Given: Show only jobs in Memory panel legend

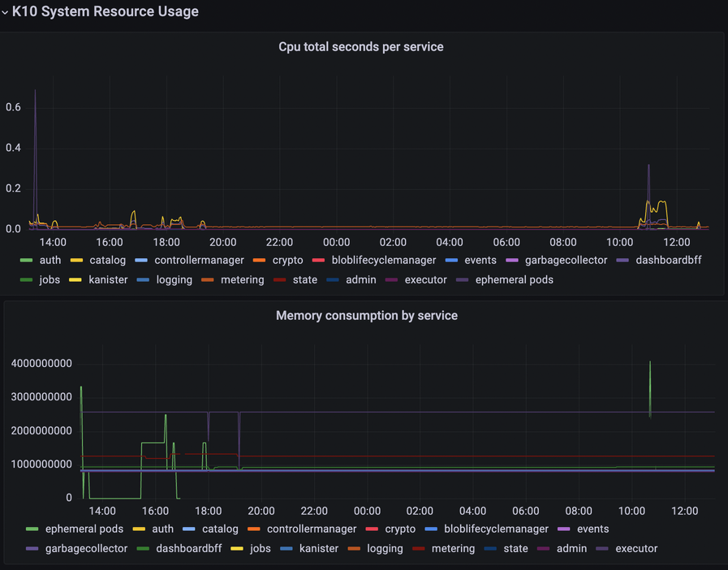Looking at the screenshot, I should [261, 549].
